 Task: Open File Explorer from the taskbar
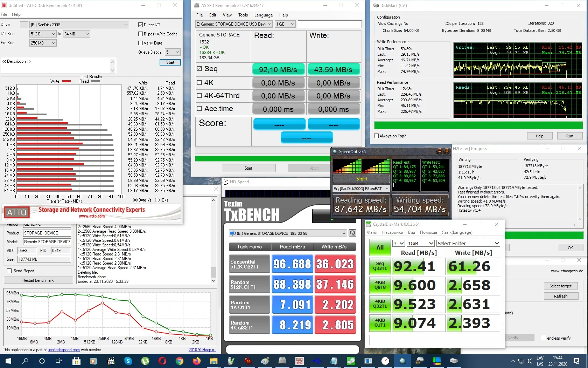pos(214,361)
